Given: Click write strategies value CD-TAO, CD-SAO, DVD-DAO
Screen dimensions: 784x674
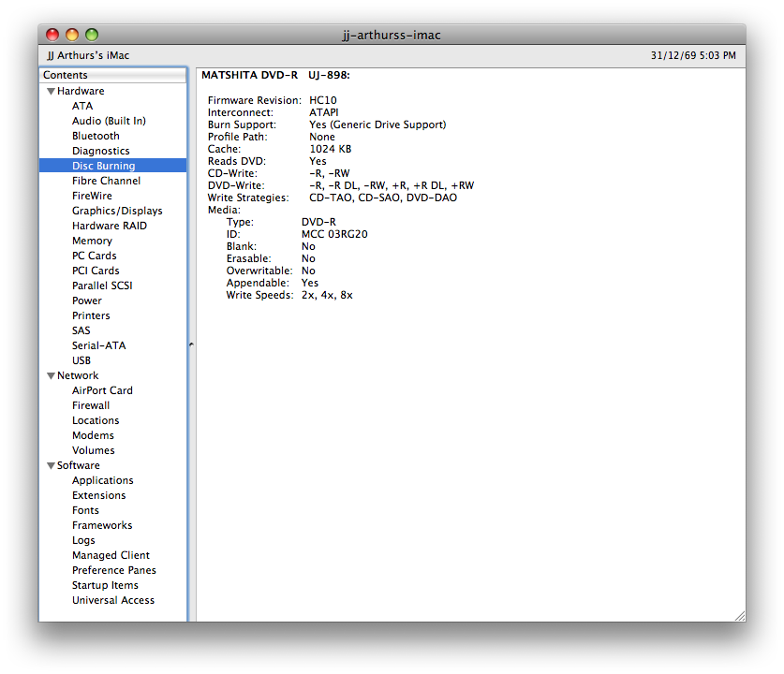Looking at the screenshot, I should pyautogui.click(x=383, y=198).
